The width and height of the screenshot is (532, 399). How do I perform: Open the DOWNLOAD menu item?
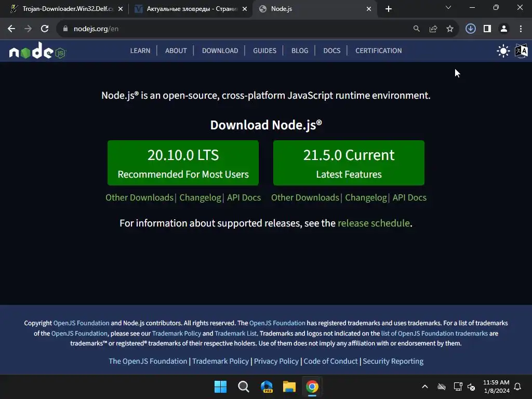coord(220,50)
